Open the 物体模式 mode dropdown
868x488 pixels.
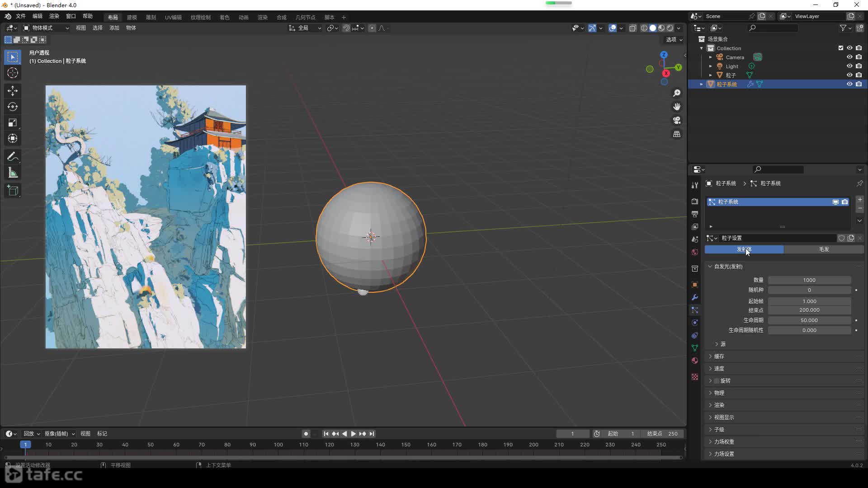click(x=46, y=28)
